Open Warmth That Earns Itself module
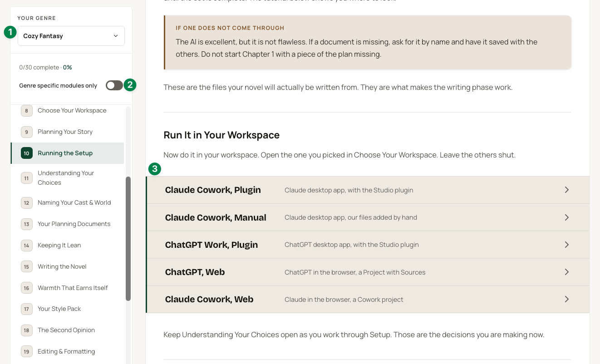The width and height of the screenshot is (600, 364). coord(67,288)
